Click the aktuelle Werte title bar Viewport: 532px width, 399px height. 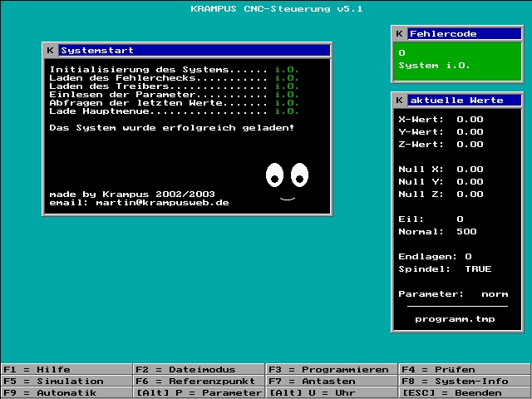(x=464, y=100)
